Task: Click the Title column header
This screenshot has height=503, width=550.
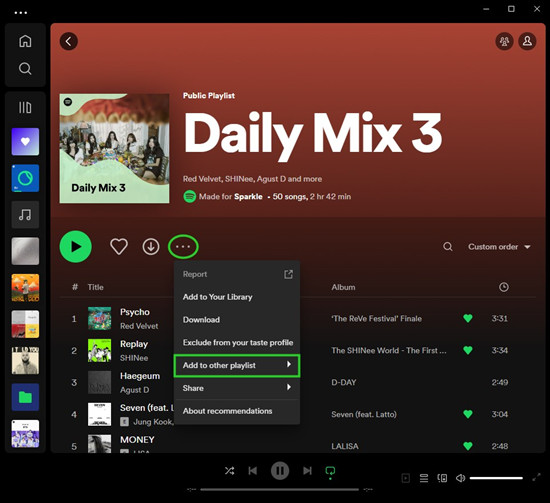Action: (95, 287)
